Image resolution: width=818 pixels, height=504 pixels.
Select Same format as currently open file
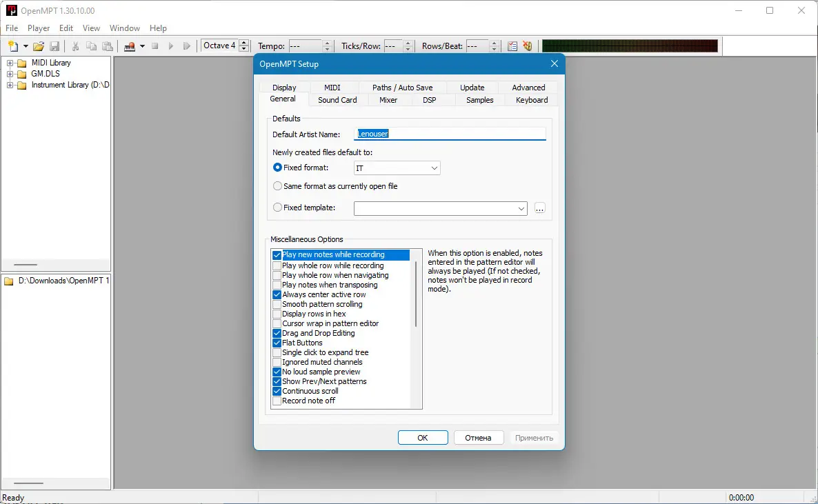click(x=277, y=186)
